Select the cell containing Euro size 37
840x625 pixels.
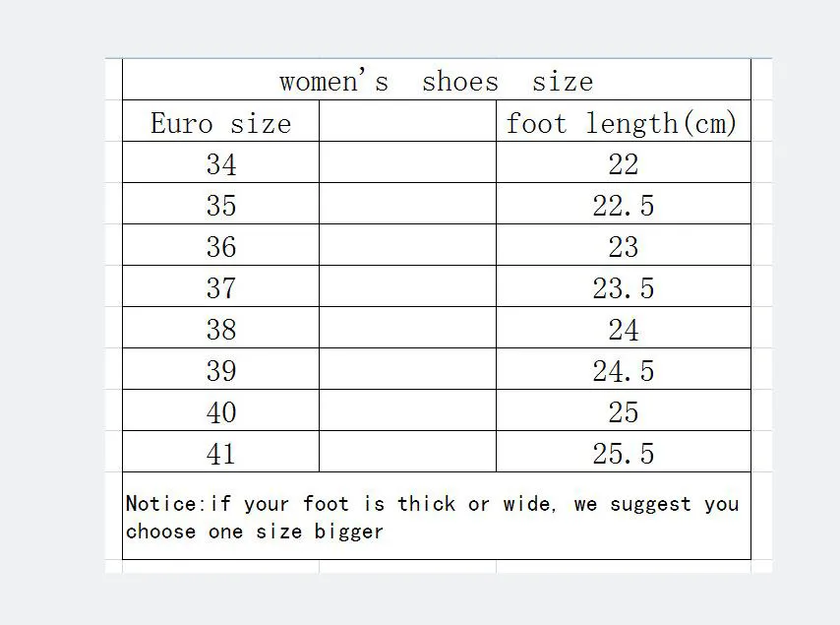pos(220,285)
